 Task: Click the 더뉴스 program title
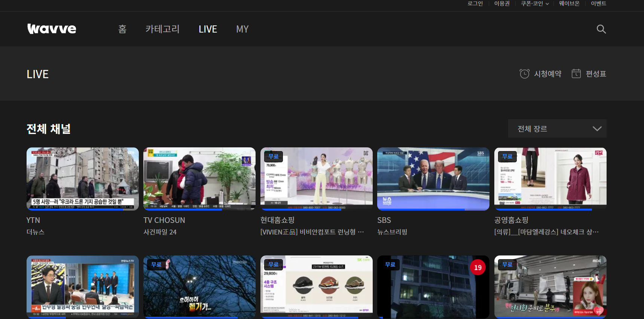(x=36, y=232)
